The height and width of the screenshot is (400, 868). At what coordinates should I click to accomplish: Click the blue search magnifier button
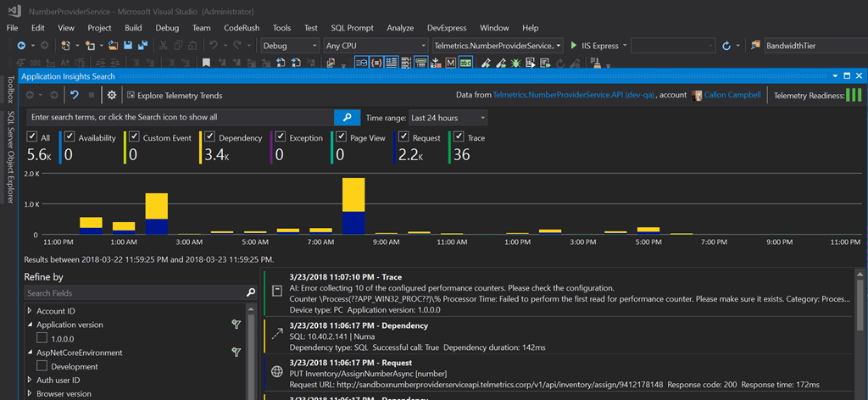point(347,118)
